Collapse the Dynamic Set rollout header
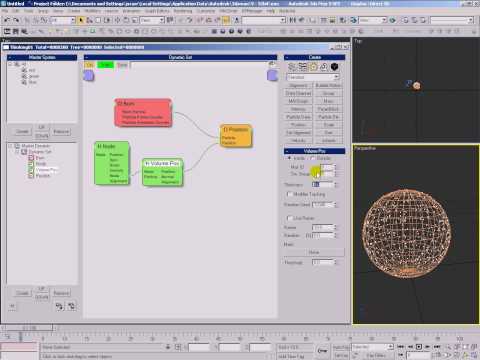The width and height of the screenshot is (480, 360). click(180, 57)
